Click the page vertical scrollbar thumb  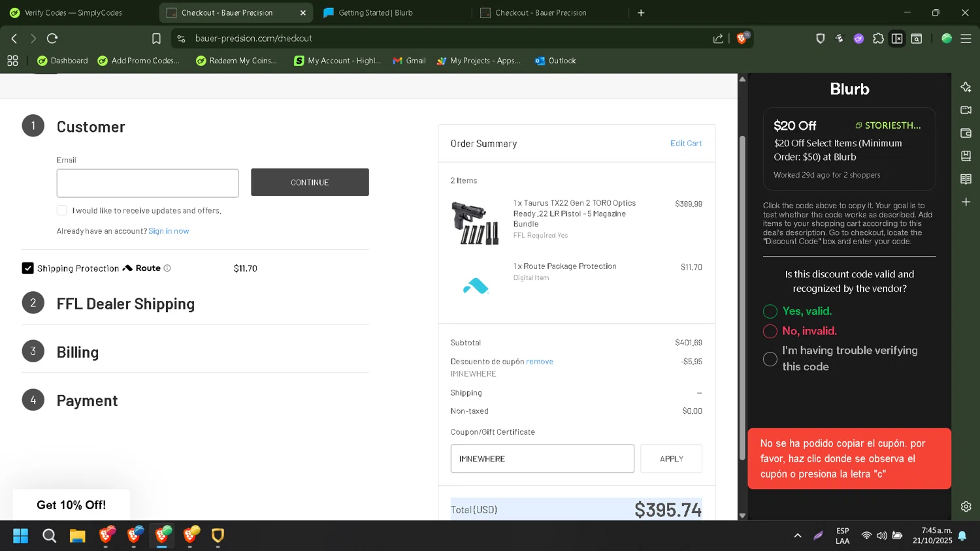[742, 297]
